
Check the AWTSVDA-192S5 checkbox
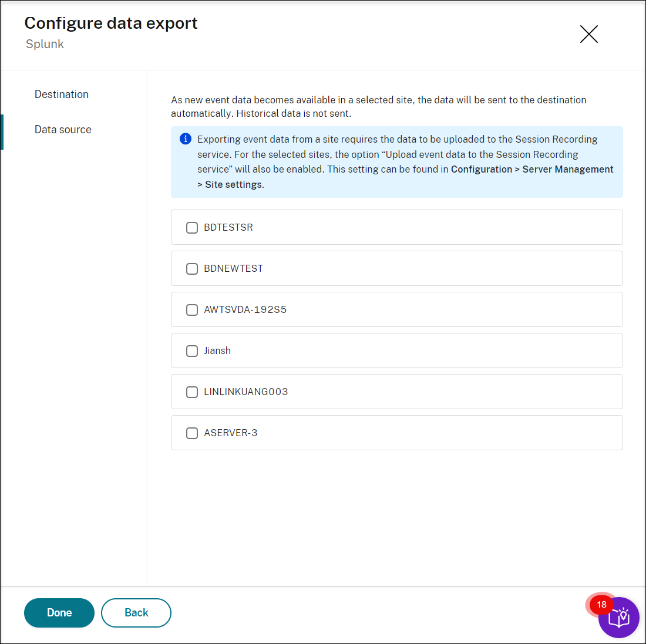point(192,310)
